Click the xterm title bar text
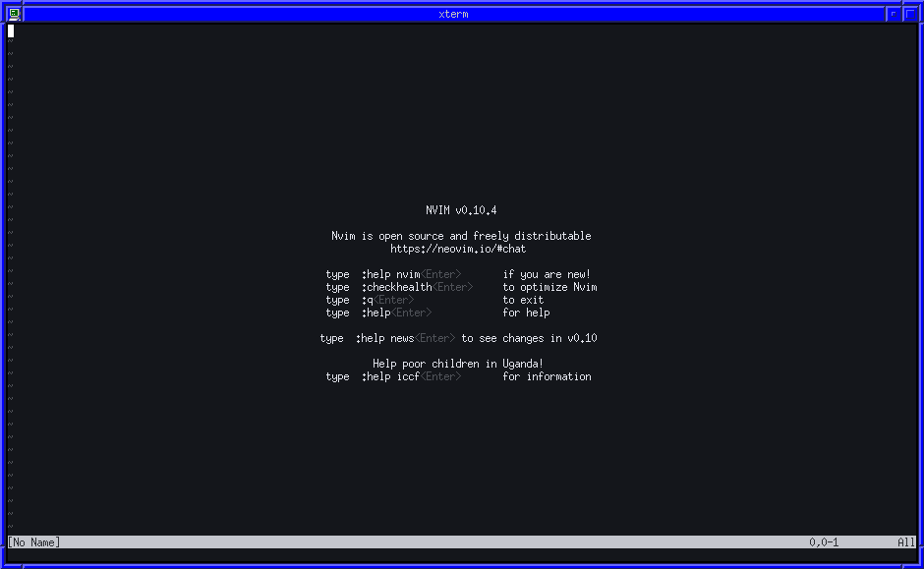This screenshot has height=569, width=924. point(453,14)
